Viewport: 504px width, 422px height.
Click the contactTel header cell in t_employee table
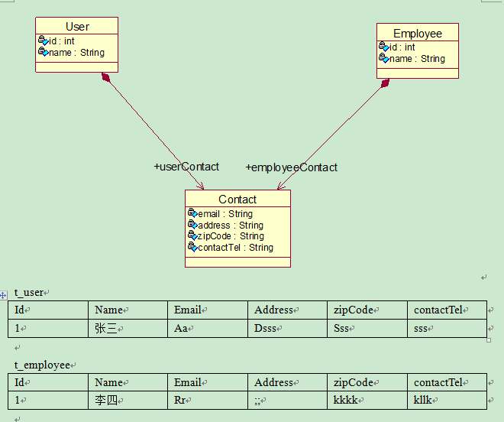pos(447,382)
